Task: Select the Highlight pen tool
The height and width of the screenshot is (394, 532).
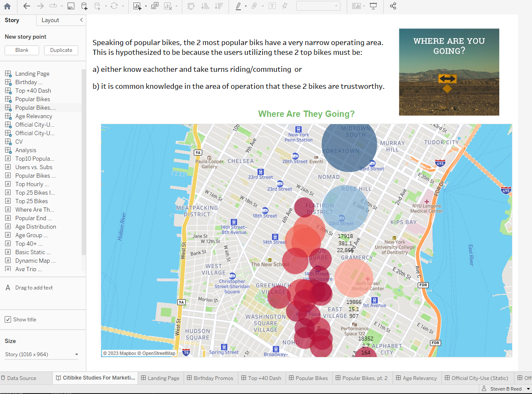Action: (x=238, y=6)
